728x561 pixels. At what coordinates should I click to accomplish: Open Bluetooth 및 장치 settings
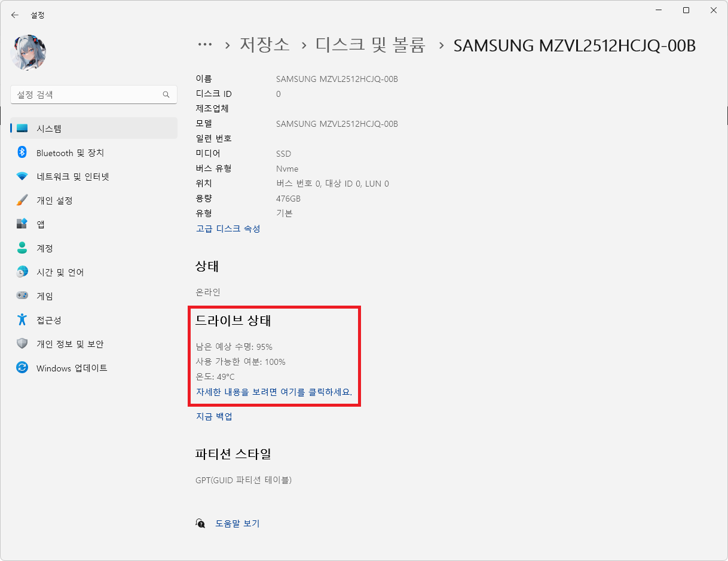coord(94,153)
